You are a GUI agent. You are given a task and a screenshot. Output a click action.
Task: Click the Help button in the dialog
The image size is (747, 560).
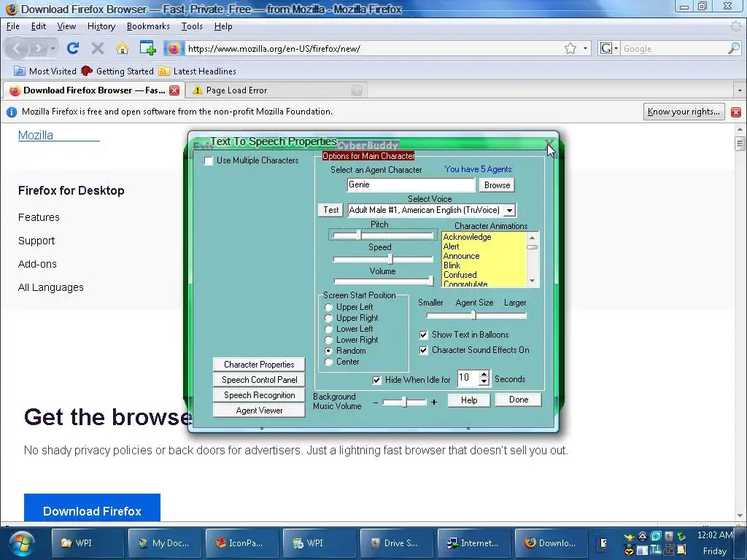pos(469,400)
